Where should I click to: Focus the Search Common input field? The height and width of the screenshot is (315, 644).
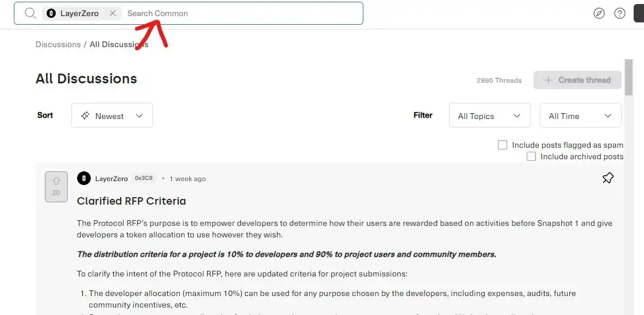pos(241,13)
